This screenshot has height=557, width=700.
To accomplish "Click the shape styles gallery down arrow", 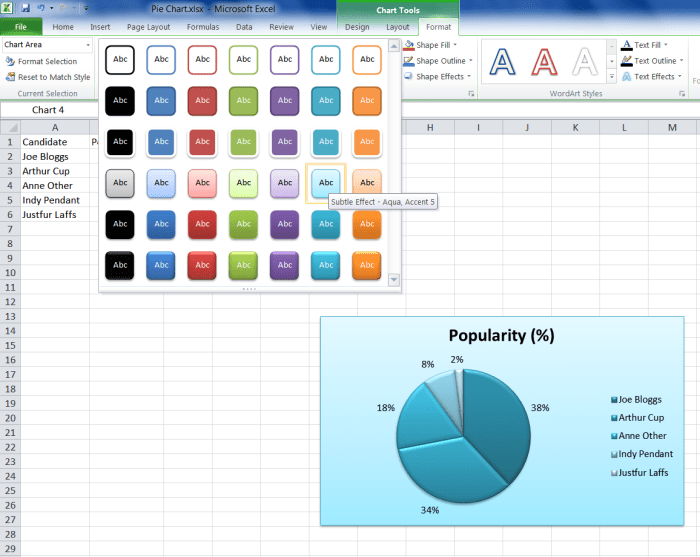I will 394,280.
